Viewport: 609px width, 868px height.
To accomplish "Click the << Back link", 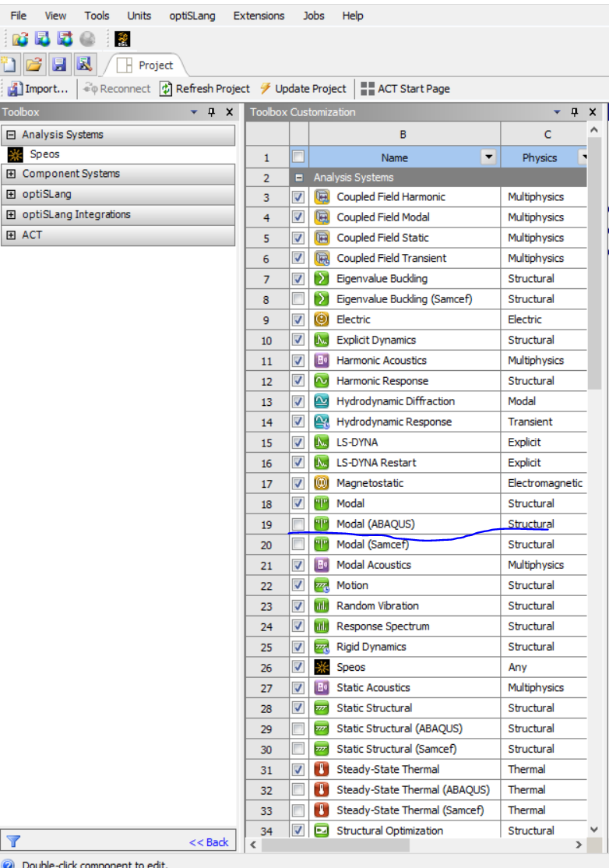I will [209, 842].
